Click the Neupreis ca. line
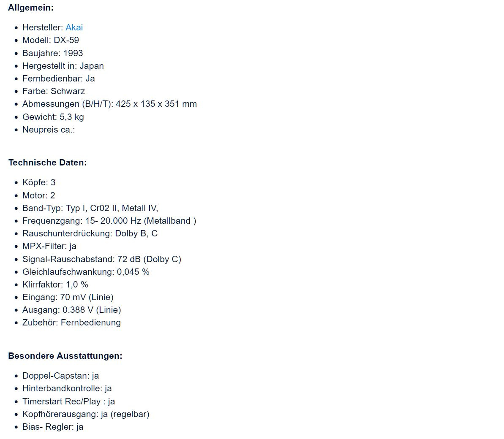The width and height of the screenshot is (504, 439). (49, 130)
